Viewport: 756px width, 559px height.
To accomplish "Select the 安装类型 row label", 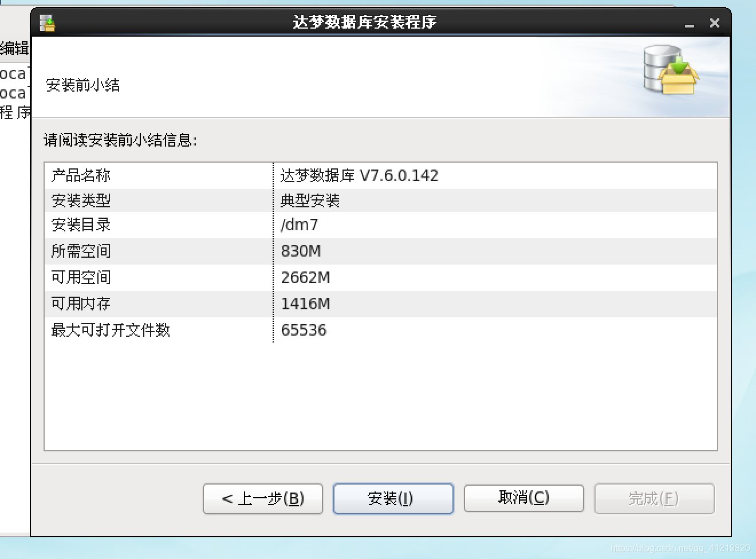I will point(81,200).
